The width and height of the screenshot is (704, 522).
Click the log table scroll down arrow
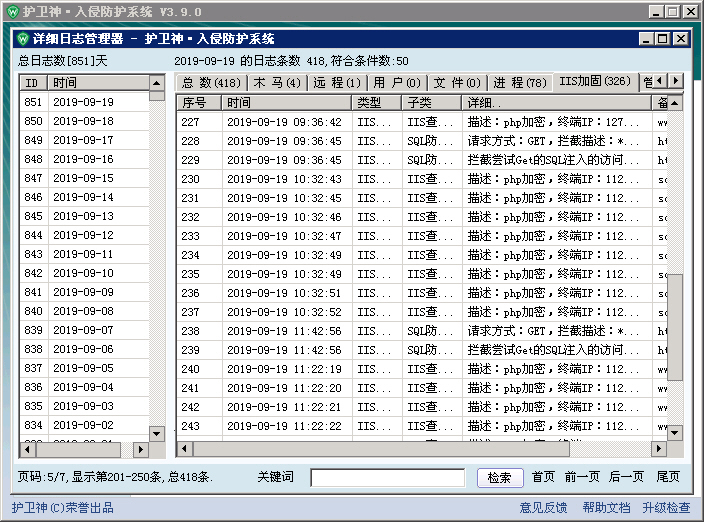[x=675, y=433]
